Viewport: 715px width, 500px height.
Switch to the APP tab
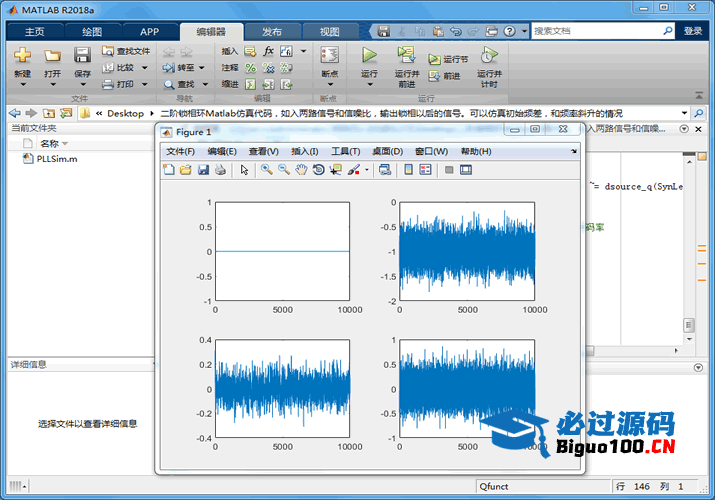150,31
